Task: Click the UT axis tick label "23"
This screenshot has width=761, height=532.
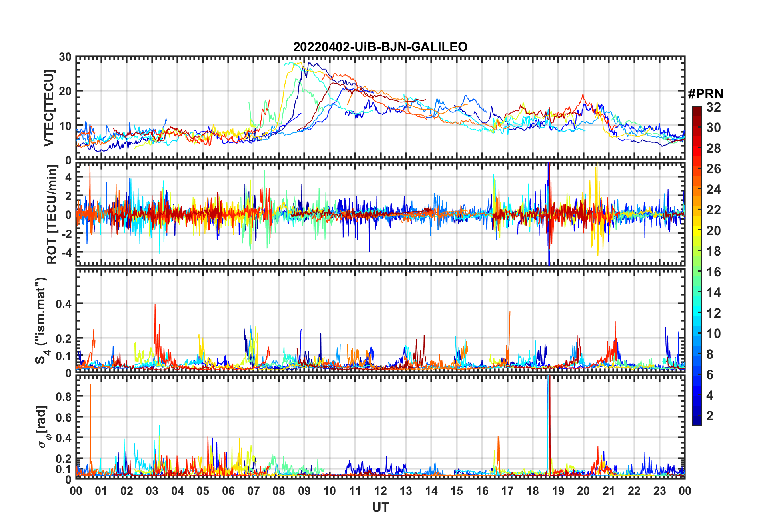Action: (x=659, y=491)
